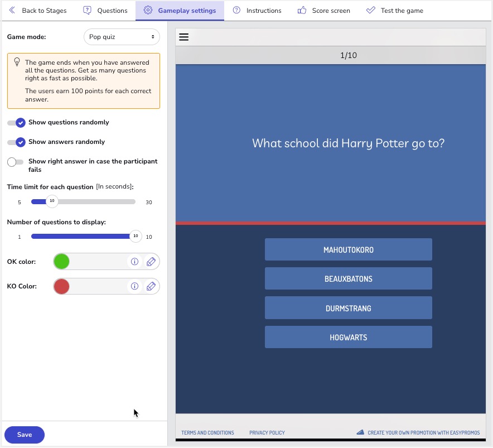
Task: Disable Show answers randomly toggle
Action: pyautogui.click(x=16, y=142)
